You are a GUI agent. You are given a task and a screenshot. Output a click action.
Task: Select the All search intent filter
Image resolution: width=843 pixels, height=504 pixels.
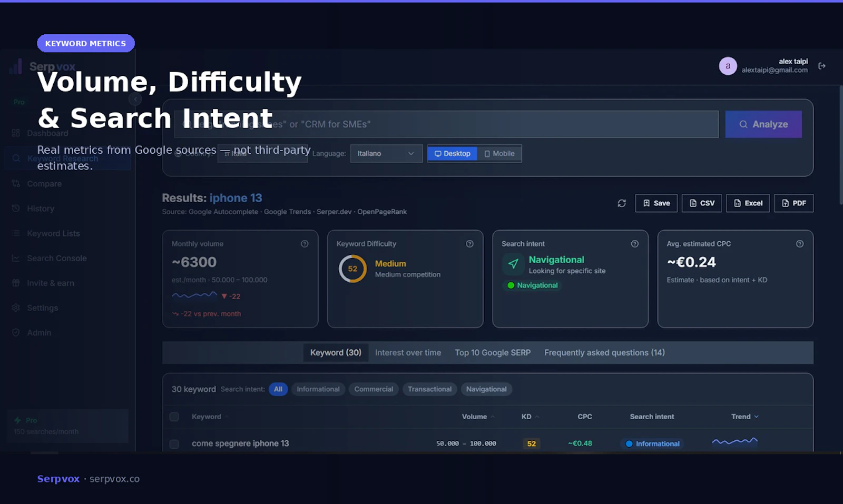(278, 389)
